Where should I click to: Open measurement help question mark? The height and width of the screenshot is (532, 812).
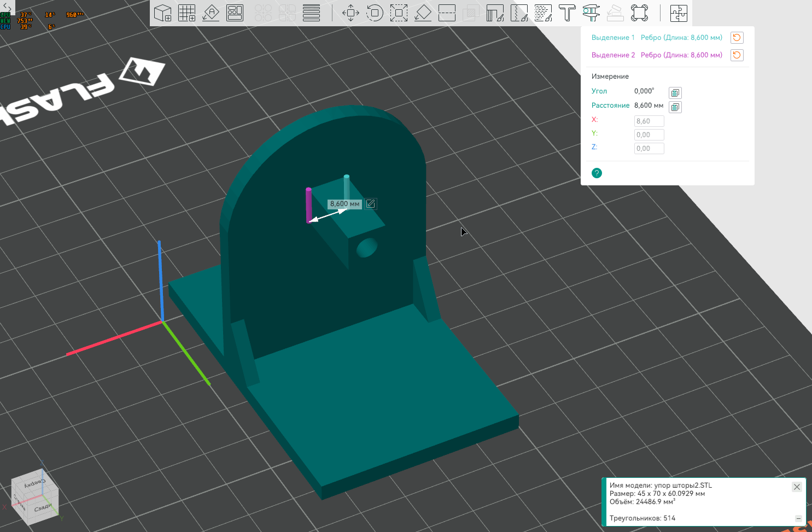(597, 173)
